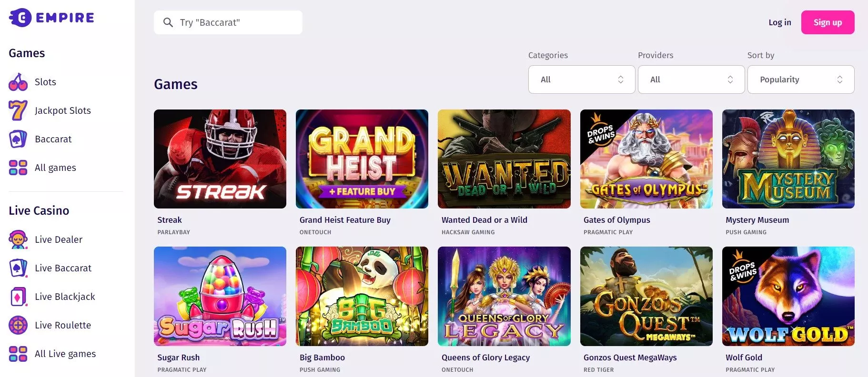
Task: Click the Empire logo icon
Action: (x=20, y=18)
